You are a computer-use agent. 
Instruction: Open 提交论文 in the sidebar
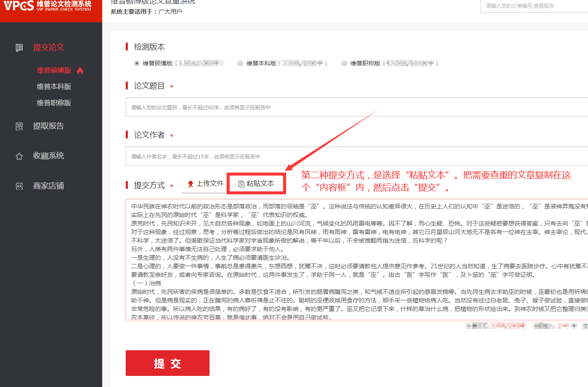49,47
